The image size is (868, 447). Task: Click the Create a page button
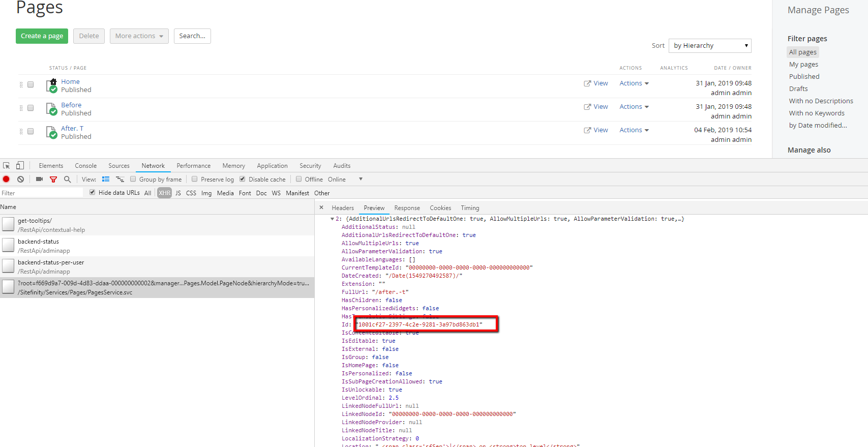coord(42,36)
